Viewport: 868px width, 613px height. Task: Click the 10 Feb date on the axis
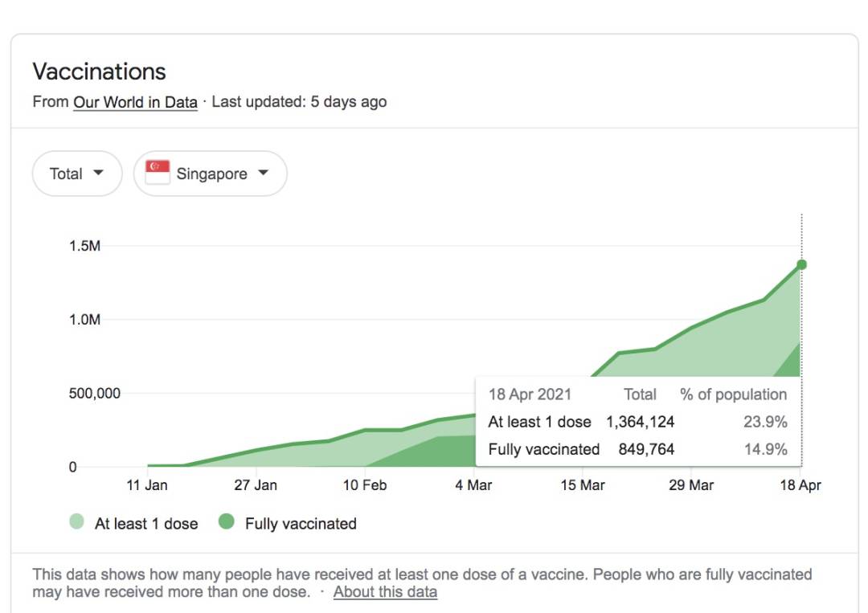tap(365, 485)
